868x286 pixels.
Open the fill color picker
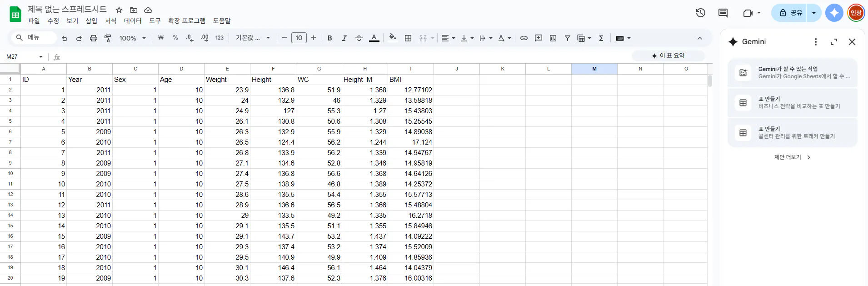tap(393, 38)
